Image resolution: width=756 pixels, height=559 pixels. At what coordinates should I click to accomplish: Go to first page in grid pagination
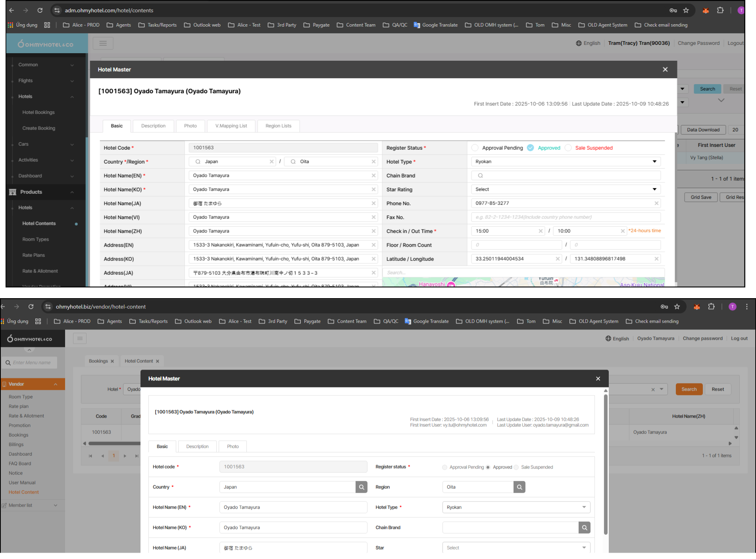tap(90, 456)
